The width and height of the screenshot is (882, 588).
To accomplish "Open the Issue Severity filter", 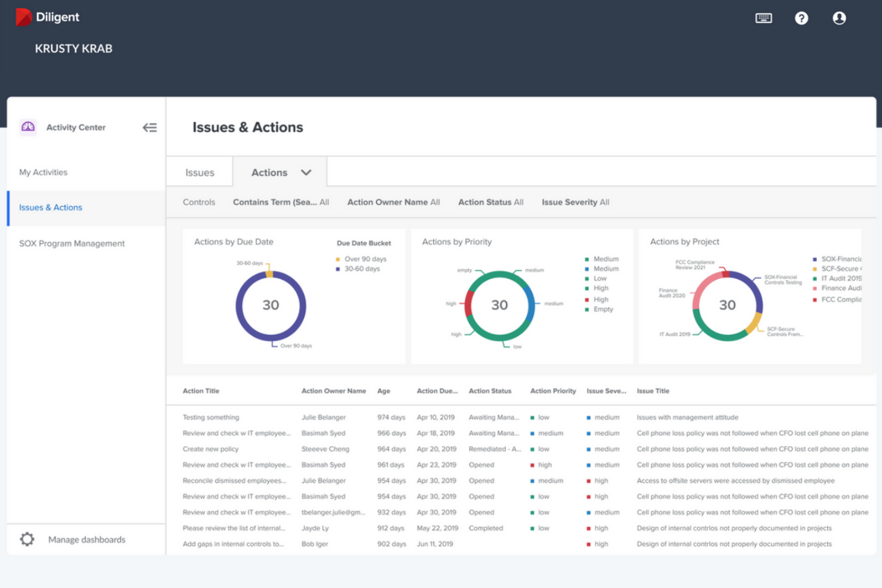I will (574, 202).
